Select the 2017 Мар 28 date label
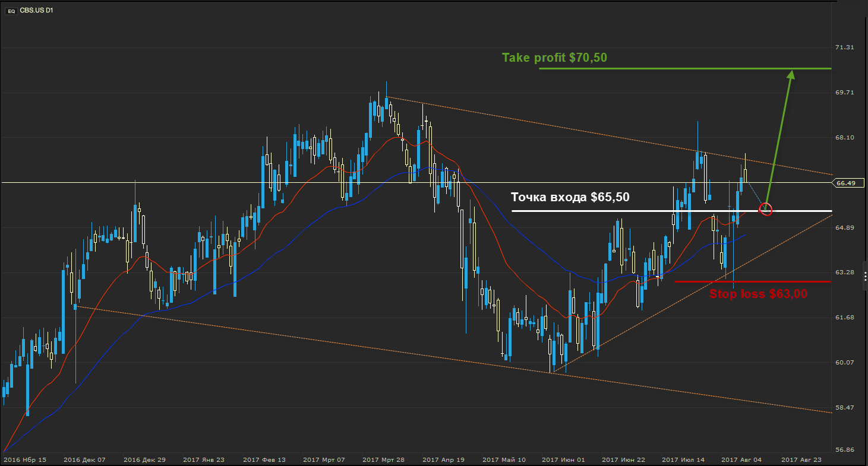Image resolution: width=868 pixels, height=466 pixels. (x=383, y=459)
